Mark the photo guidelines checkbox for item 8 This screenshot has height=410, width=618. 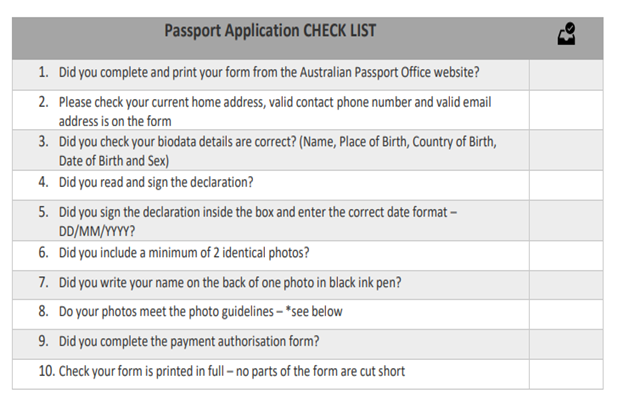pyautogui.click(x=566, y=312)
